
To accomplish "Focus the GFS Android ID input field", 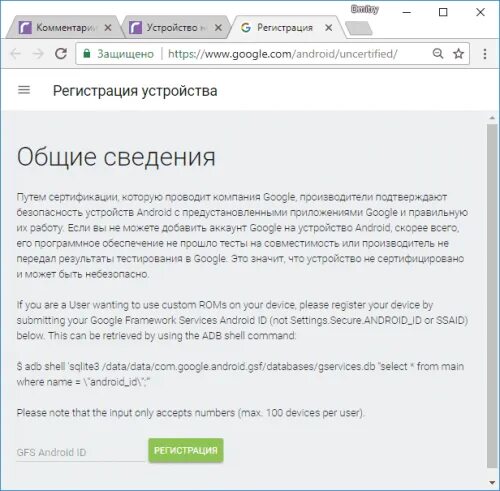I will click(80, 452).
